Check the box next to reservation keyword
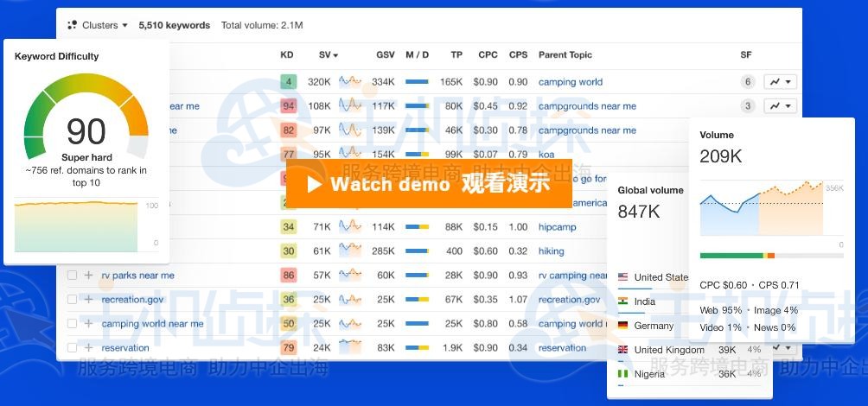 pos(73,348)
